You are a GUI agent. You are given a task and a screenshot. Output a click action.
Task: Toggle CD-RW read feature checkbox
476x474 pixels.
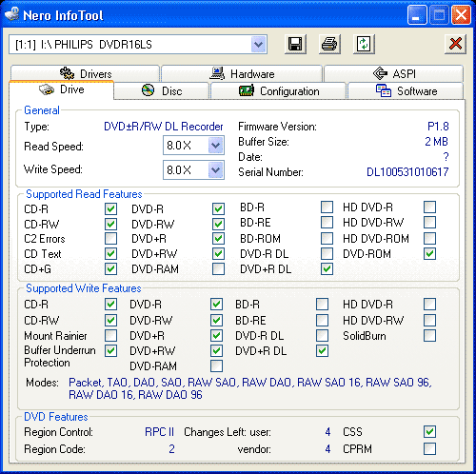[110, 224]
